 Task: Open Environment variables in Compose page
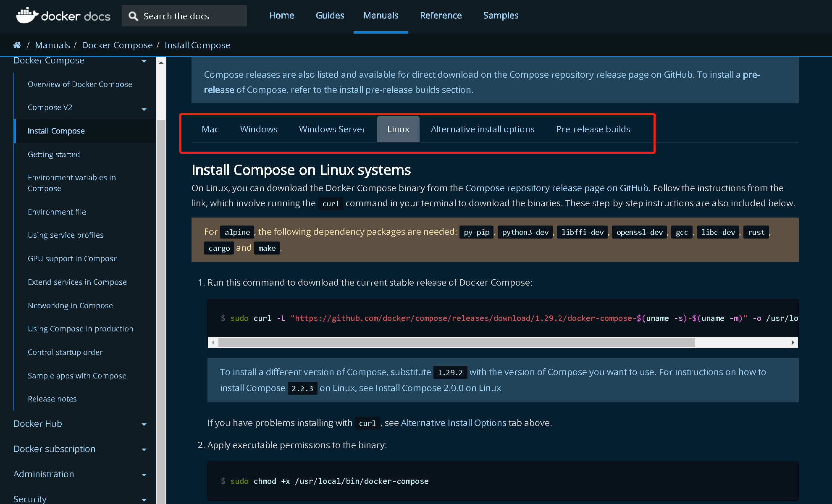(72, 183)
